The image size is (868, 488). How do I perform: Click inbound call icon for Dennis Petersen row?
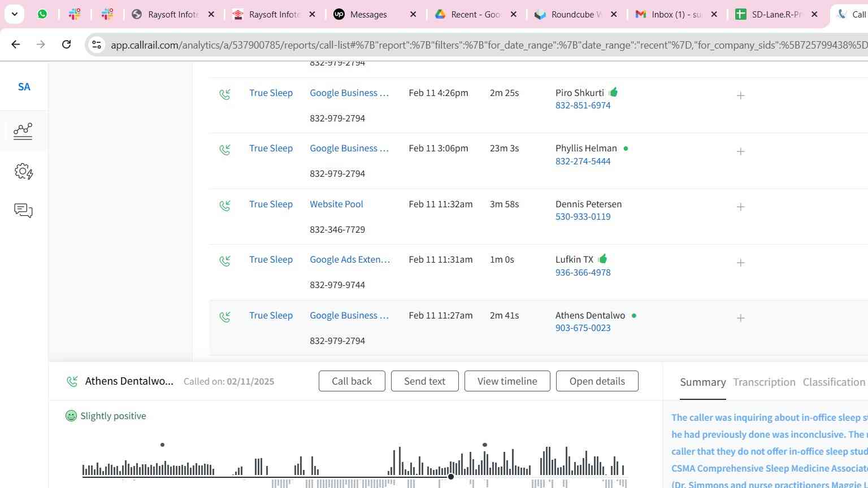tap(225, 206)
